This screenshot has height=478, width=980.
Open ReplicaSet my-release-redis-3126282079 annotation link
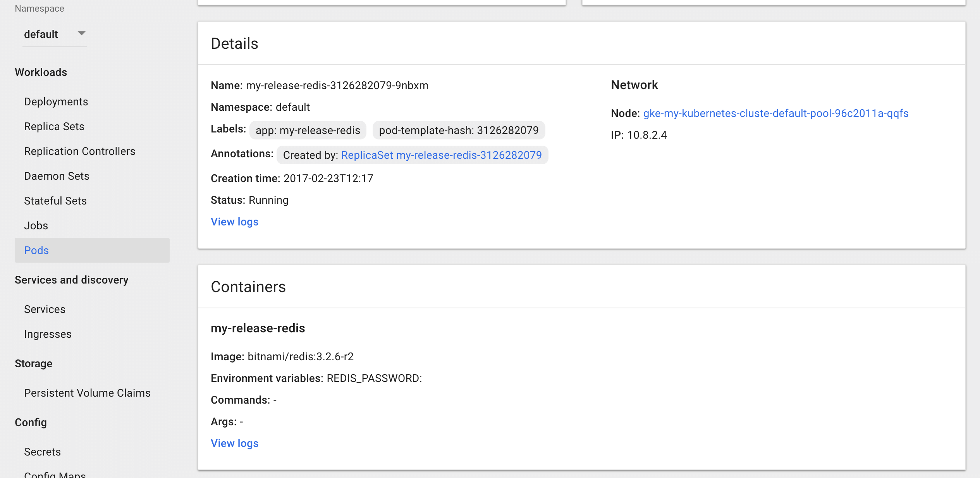(441, 155)
